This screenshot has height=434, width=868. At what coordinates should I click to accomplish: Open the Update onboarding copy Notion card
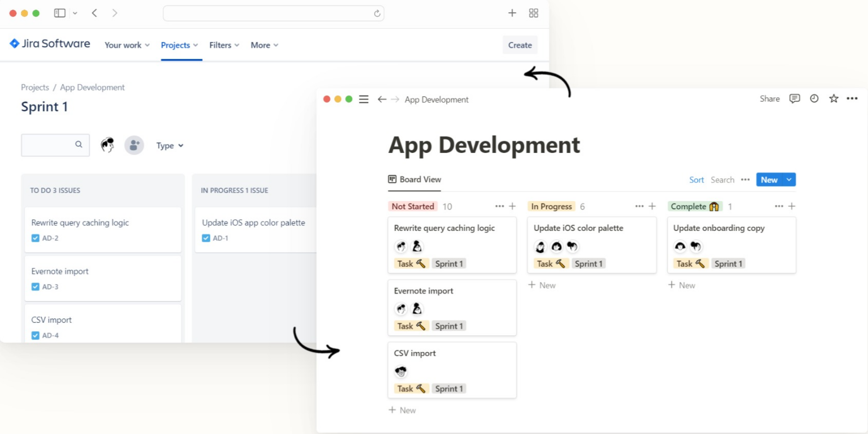click(x=732, y=245)
